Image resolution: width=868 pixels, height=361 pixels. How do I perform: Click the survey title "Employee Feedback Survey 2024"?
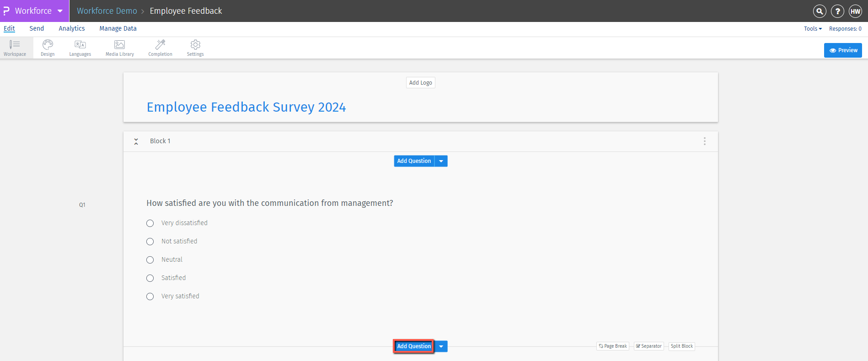246,107
